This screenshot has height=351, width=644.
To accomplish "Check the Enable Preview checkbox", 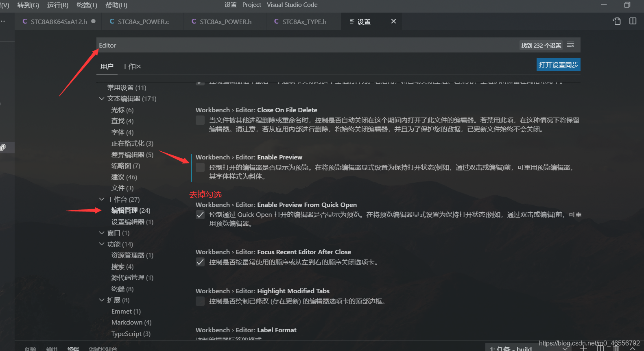I will [200, 167].
